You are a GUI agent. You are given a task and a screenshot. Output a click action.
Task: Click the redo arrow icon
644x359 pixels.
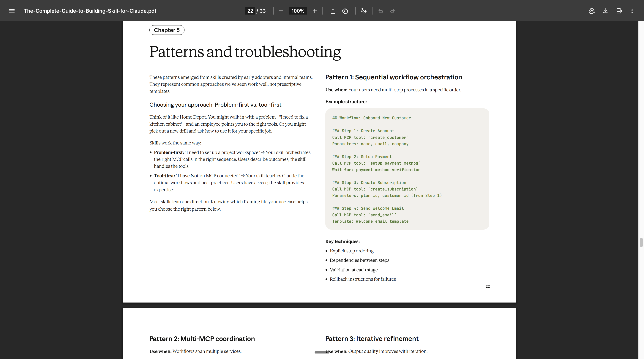(x=392, y=11)
